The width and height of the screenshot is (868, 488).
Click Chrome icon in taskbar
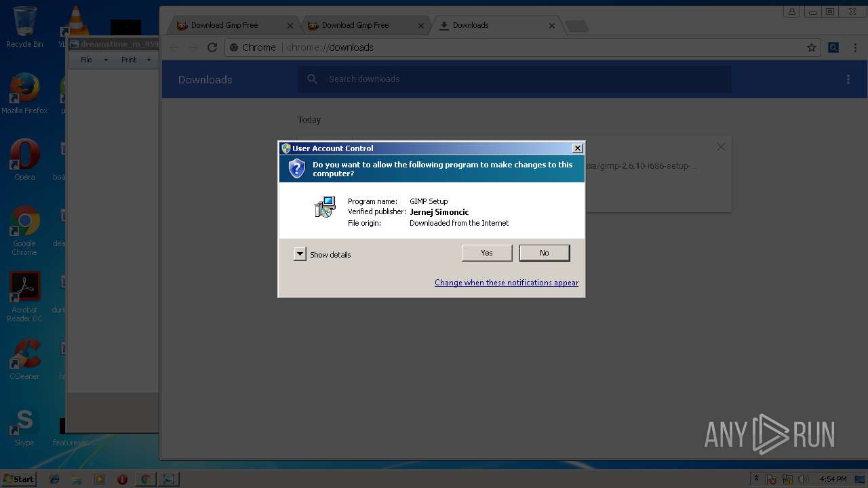click(x=144, y=479)
